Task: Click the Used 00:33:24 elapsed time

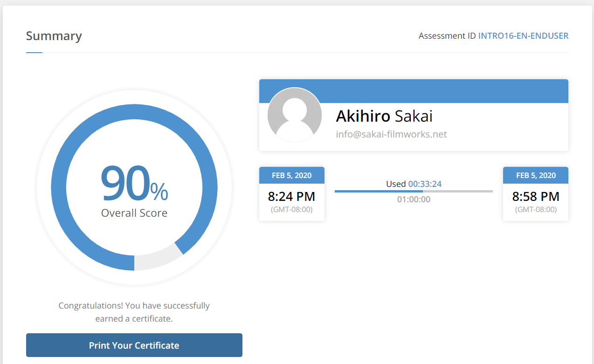Action: (x=414, y=184)
